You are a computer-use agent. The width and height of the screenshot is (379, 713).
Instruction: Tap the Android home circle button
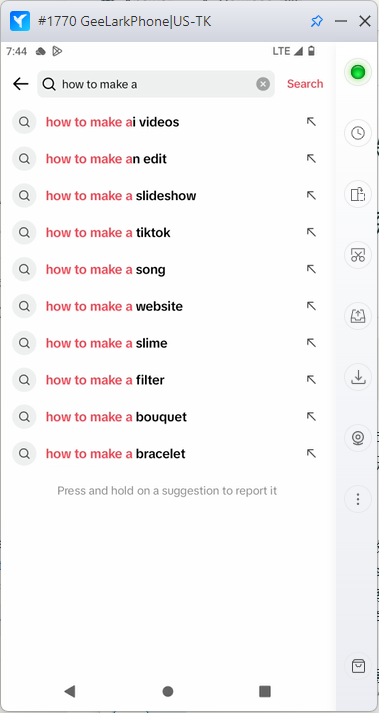click(168, 691)
